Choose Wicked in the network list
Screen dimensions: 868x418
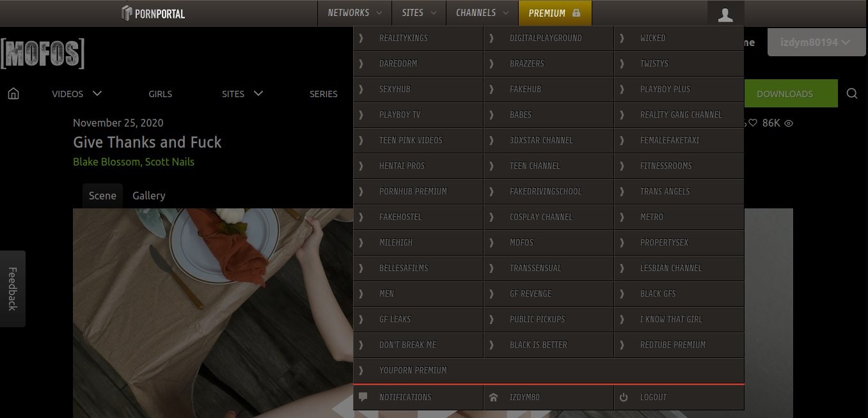pos(679,38)
